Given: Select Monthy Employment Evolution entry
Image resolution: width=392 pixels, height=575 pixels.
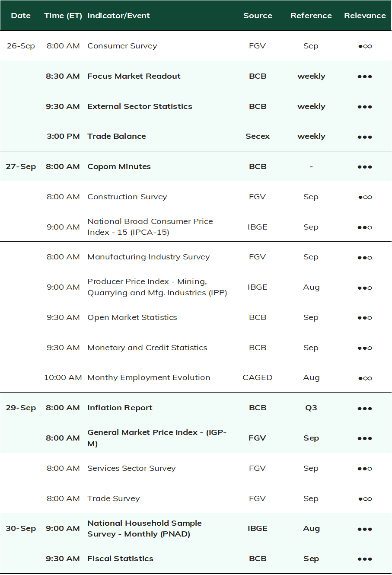Looking at the screenshot, I should (149, 377).
